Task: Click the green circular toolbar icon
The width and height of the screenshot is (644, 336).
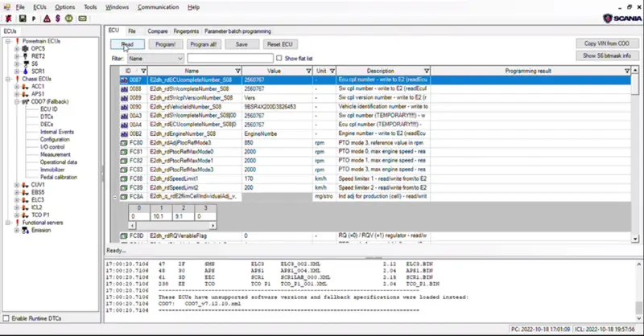Action: (69, 18)
